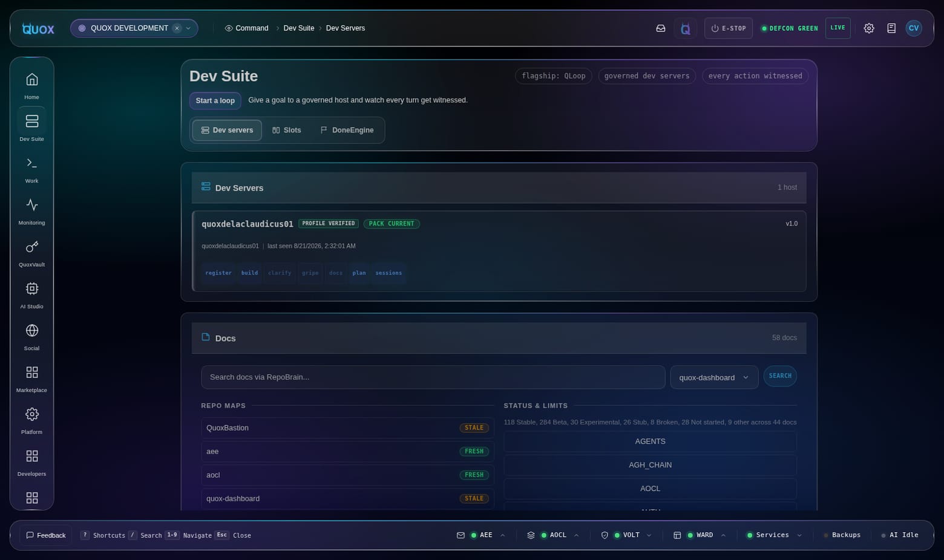Screen dimensions: 944x560
Task: Expand the AEE status chevron
Action: point(502,535)
